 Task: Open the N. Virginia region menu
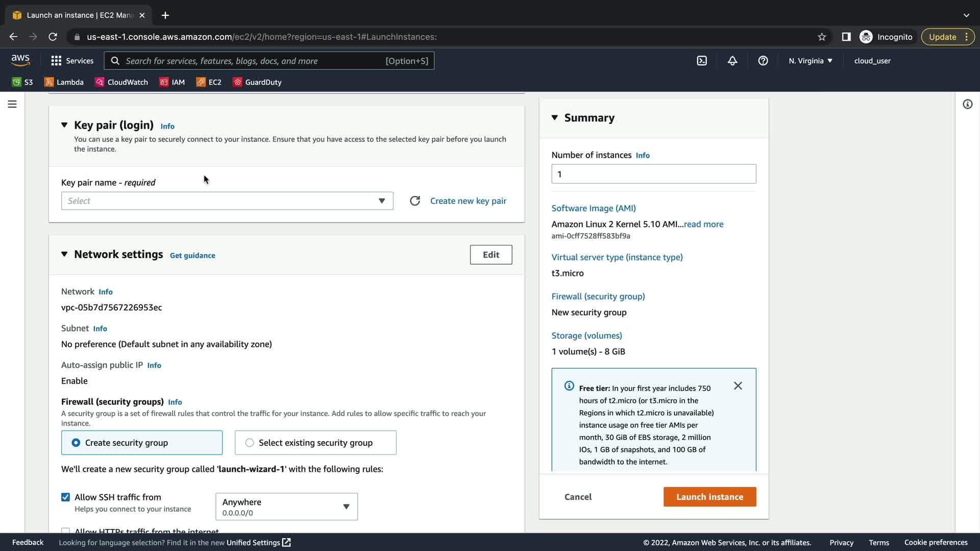click(x=810, y=61)
